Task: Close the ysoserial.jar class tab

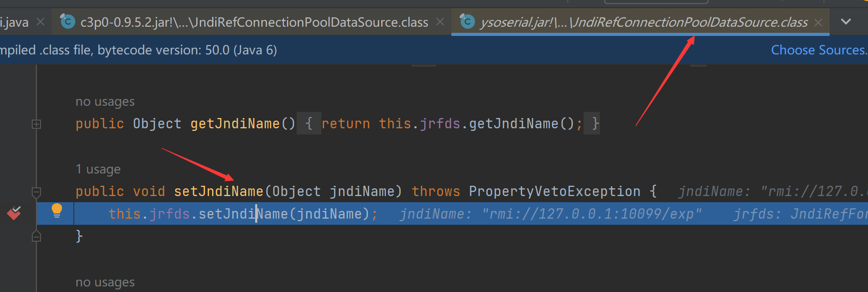Action: [x=818, y=23]
